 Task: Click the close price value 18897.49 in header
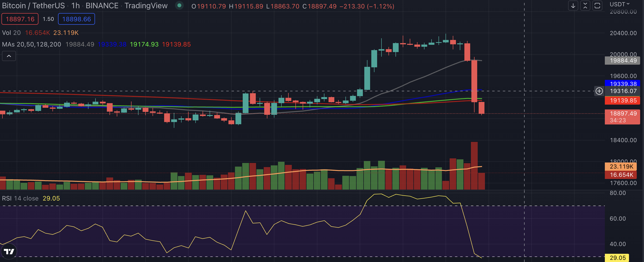coord(322,6)
